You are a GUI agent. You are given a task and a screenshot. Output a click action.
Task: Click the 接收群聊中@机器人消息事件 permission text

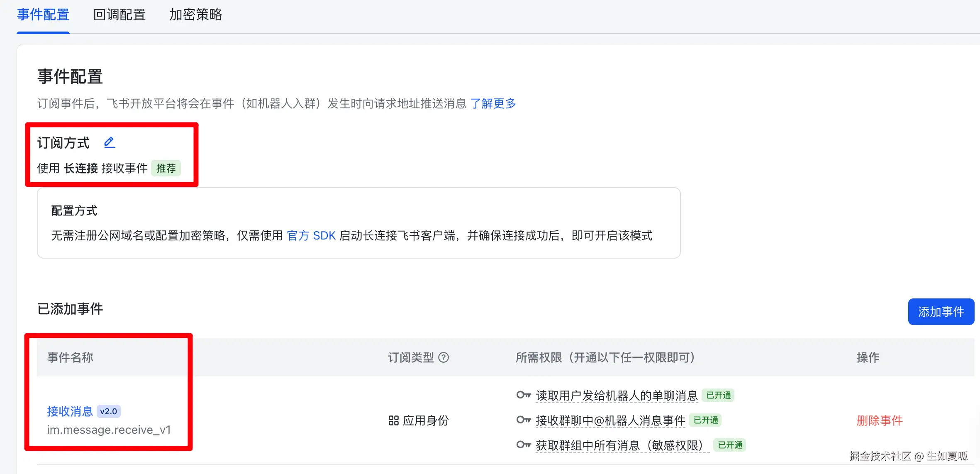point(610,420)
